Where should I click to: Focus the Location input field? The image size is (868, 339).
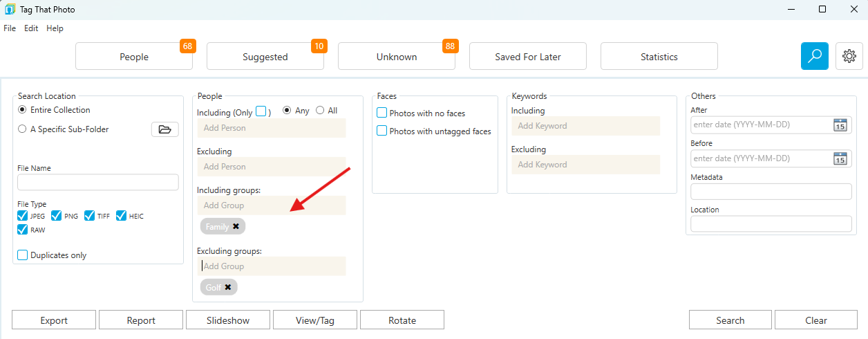771,224
